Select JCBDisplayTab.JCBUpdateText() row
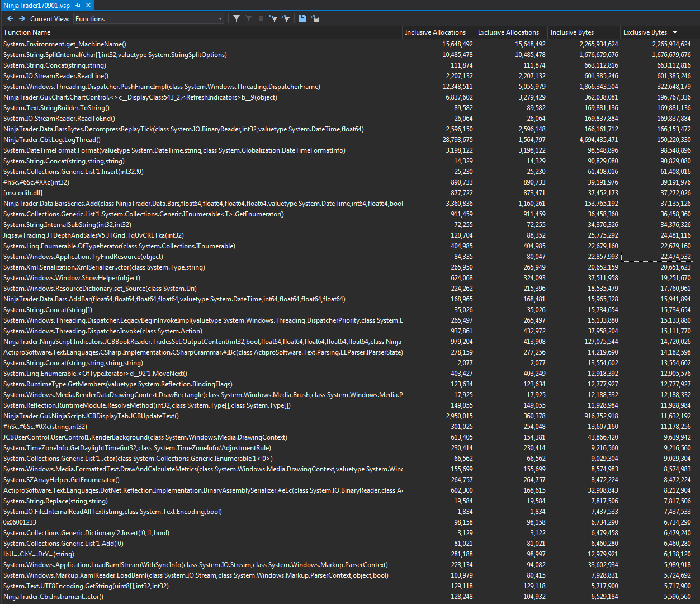 [347, 416]
